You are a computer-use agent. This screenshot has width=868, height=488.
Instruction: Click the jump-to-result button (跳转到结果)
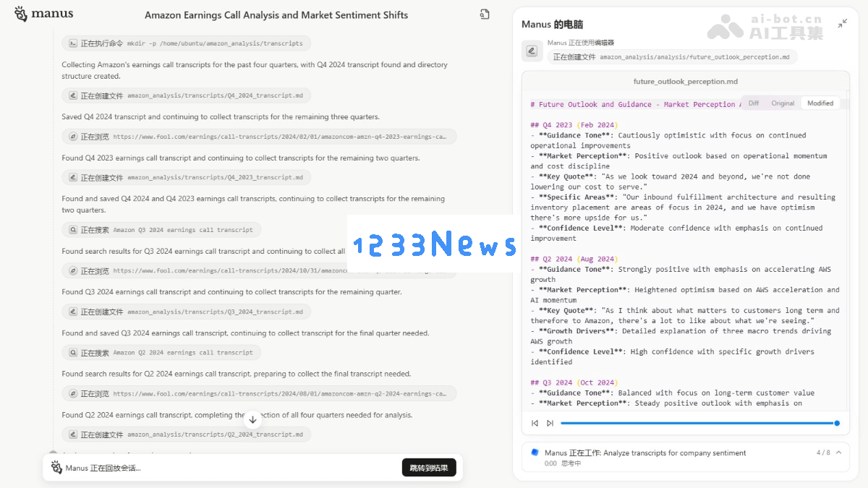click(x=429, y=468)
